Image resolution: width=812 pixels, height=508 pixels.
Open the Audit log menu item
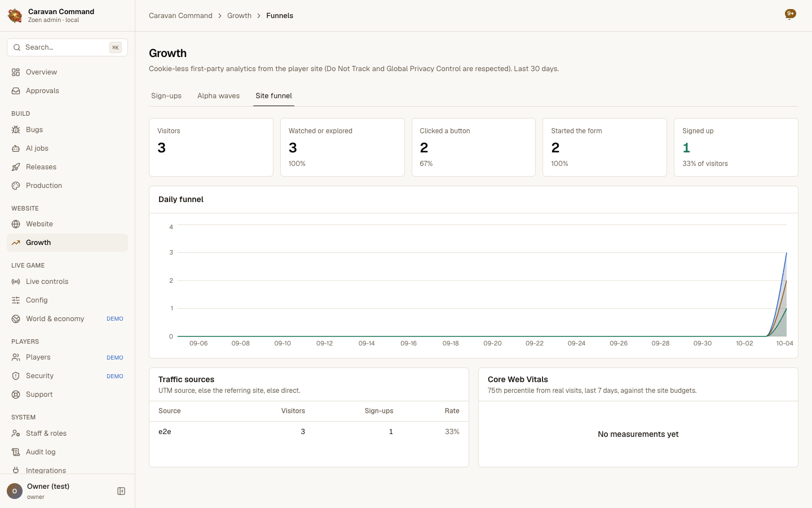pos(67,452)
